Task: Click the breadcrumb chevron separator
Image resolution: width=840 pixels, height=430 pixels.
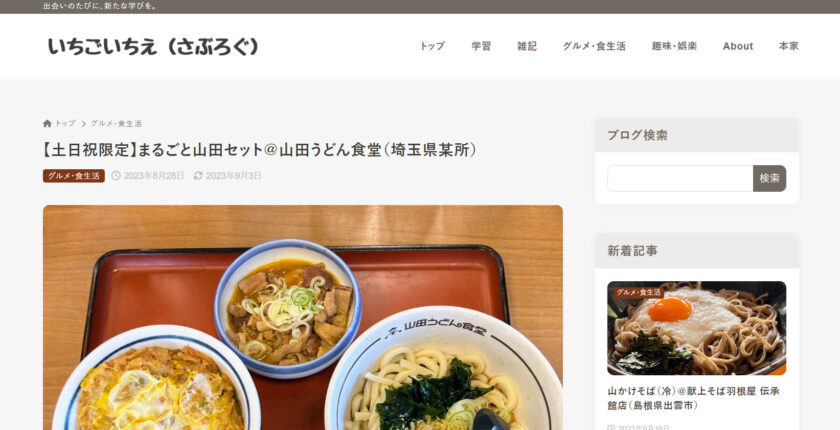Action: point(84,124)
